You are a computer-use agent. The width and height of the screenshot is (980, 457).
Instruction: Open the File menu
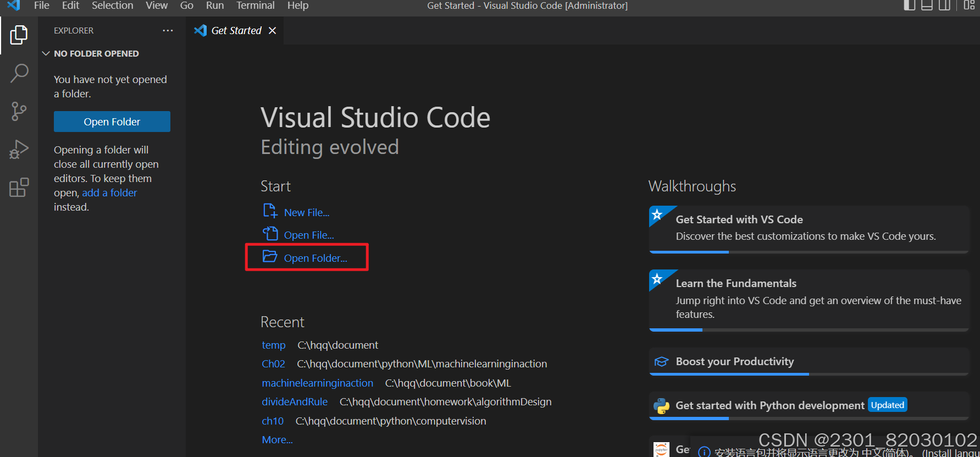[x=42, y=5]
